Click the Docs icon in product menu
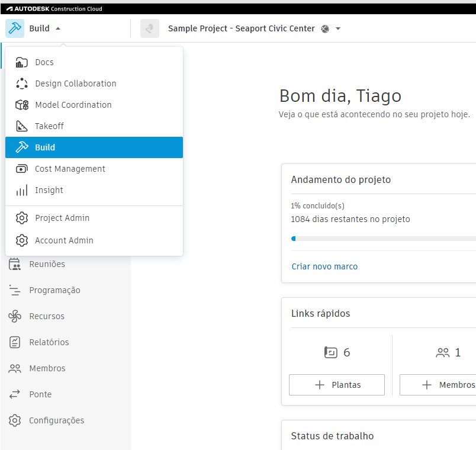Screen dimensions: 476x450 click(22, 62)
